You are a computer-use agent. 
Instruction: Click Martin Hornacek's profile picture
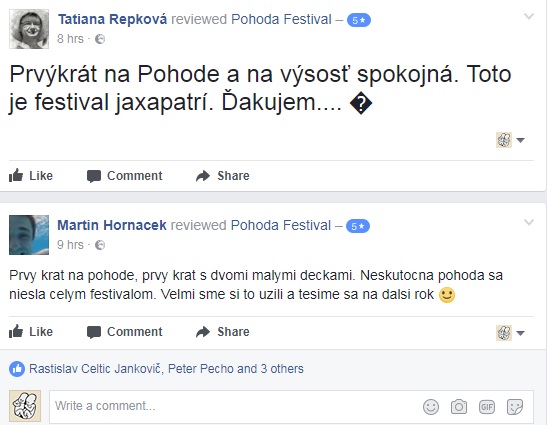point(29,235)
